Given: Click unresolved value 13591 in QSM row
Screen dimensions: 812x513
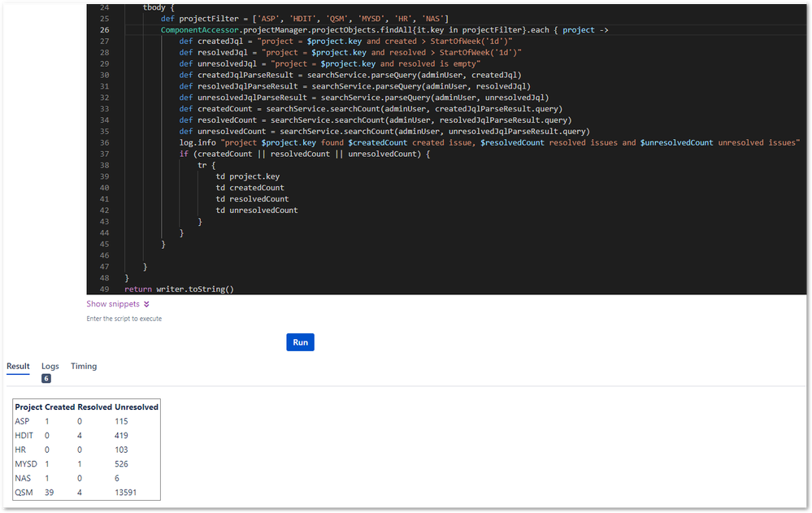Looking at the screenshot, I should tap(126, 493).
